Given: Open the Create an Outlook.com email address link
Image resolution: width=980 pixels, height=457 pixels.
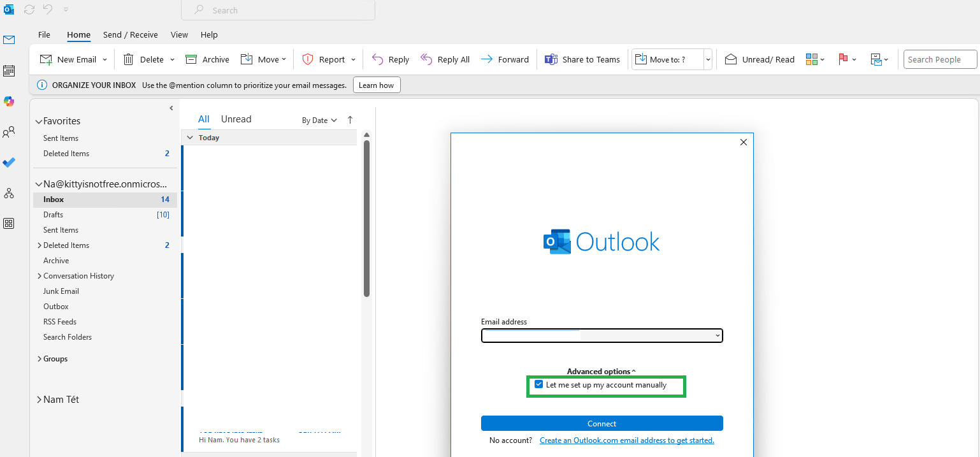Looking at the screenshot, I should click(x=627, y=440).
